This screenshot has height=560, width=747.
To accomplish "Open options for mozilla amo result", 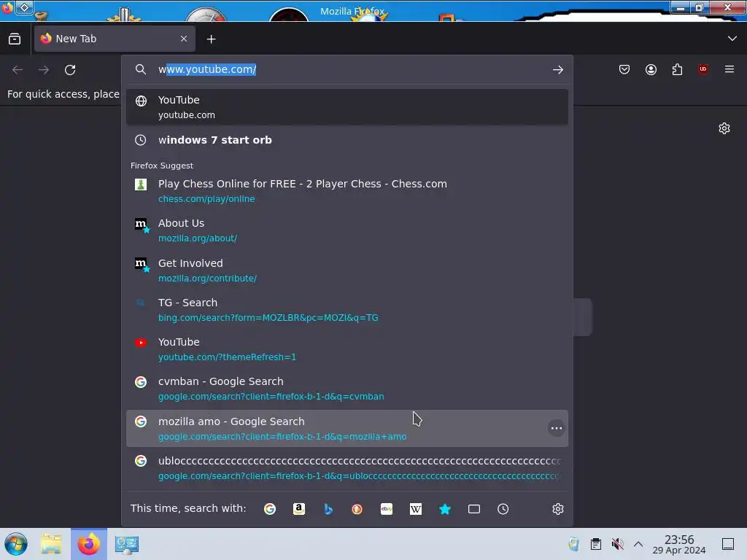I will [x=556, y=428].
